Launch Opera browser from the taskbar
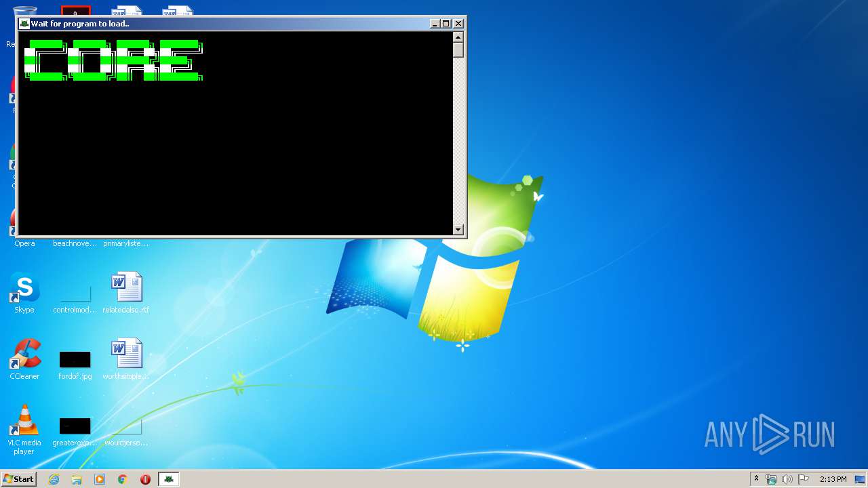868x488 pixels. (145, 479)
